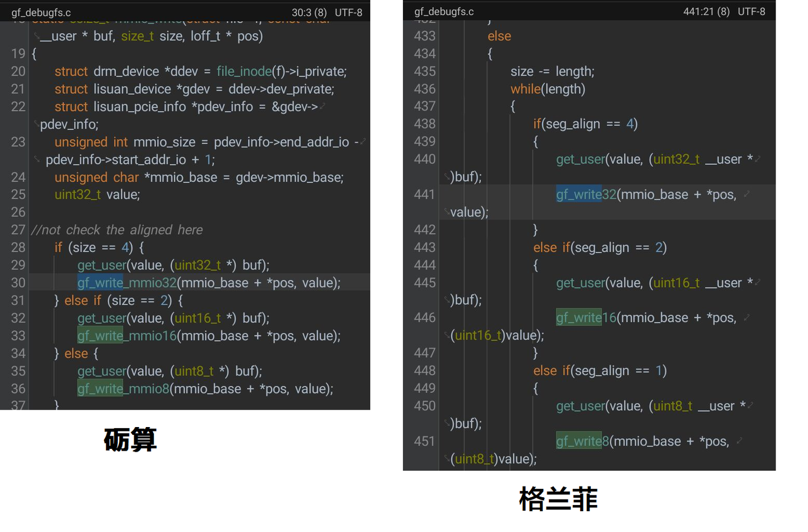Screen dimensions: 808x532
Task: Click line number 33 in the gutter
Action: pyautogui.click(x=18, y=336)
